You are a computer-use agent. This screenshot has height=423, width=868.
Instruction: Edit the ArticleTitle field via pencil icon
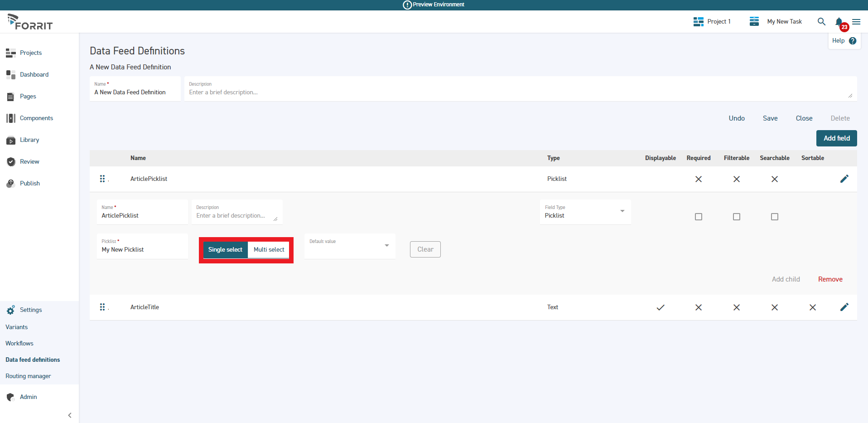point(844,307)
